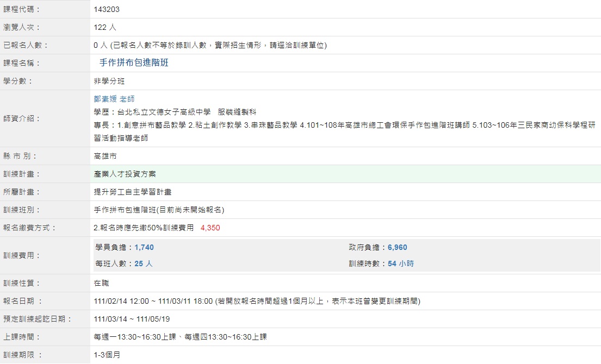Select the 非學分班 credit type text
Image resolution: width=601 pixels, height=364 pixels.
click(x=109, y=81)
